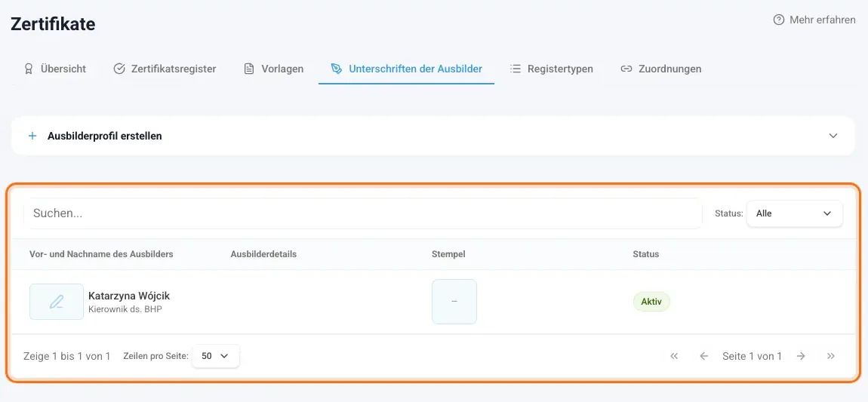Focus the Suchen search field

[363, 213]
